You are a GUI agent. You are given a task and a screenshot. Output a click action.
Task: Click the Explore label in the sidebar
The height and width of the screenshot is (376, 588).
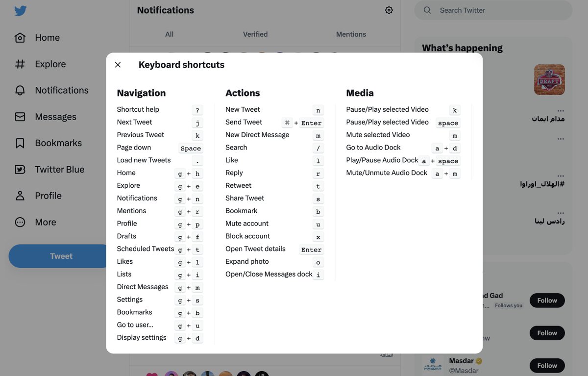pos(50,64)
